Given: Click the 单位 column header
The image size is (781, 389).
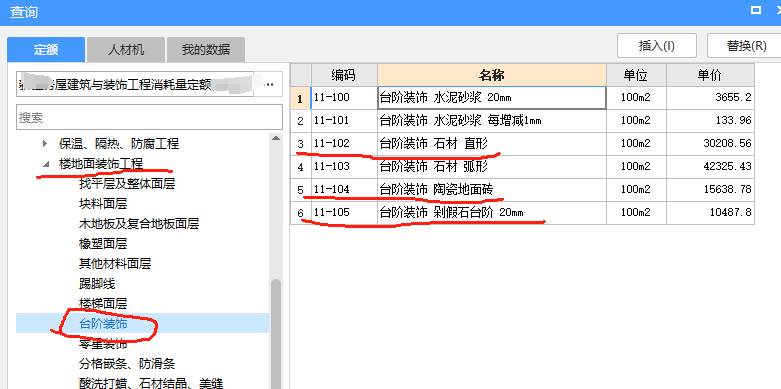Looking at the screenshot, I should pos(636,75).
